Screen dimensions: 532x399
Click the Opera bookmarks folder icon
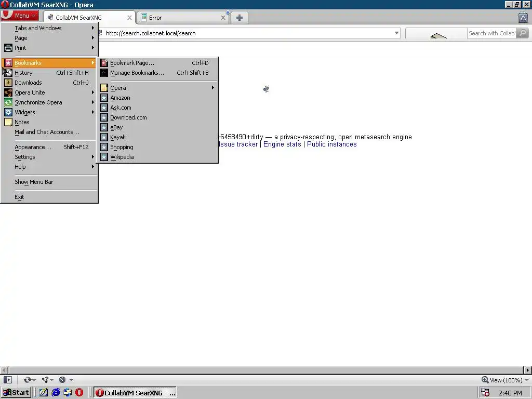coord(104,88)
